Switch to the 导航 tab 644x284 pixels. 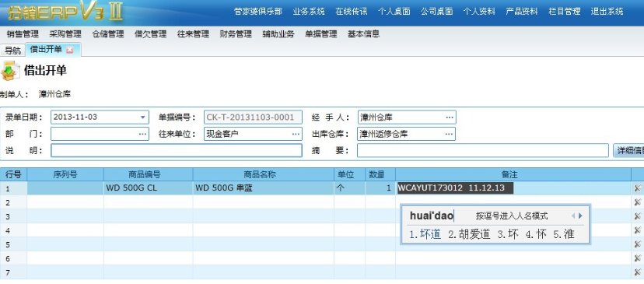pos(12,51)
